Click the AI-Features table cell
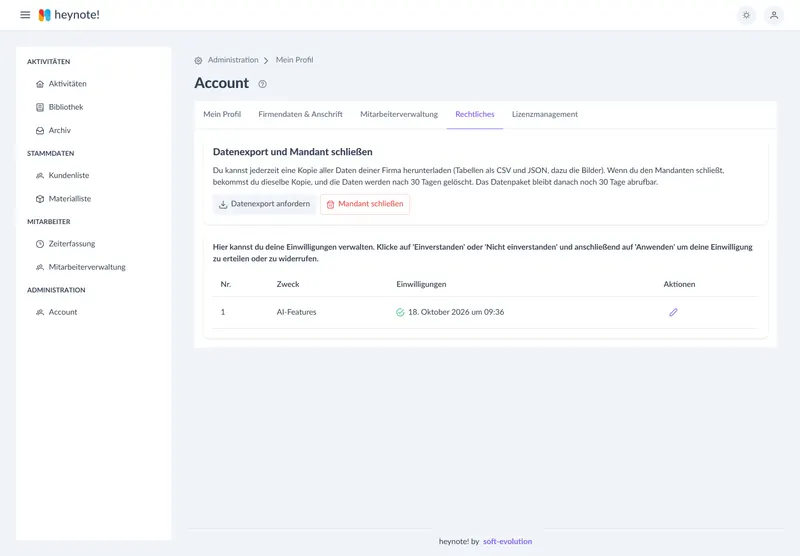This screenshot has width=800, height=556. click(x=296, y=312)
